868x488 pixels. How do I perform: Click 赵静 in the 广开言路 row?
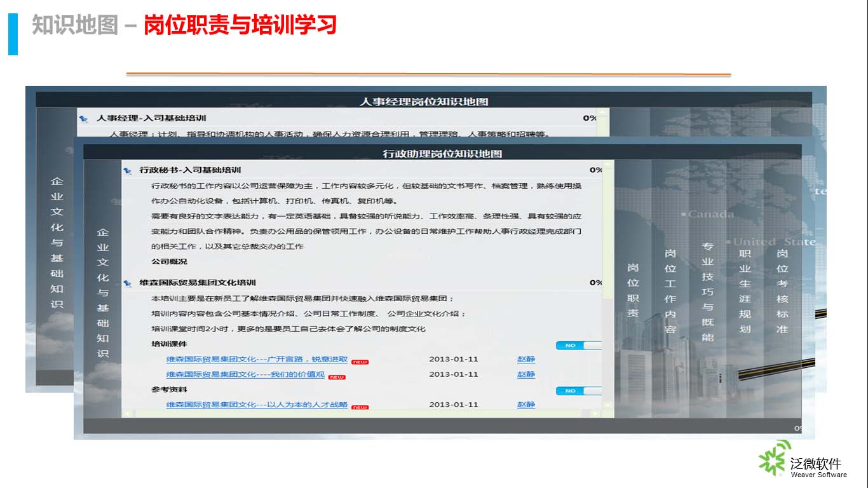pos(526,359)
